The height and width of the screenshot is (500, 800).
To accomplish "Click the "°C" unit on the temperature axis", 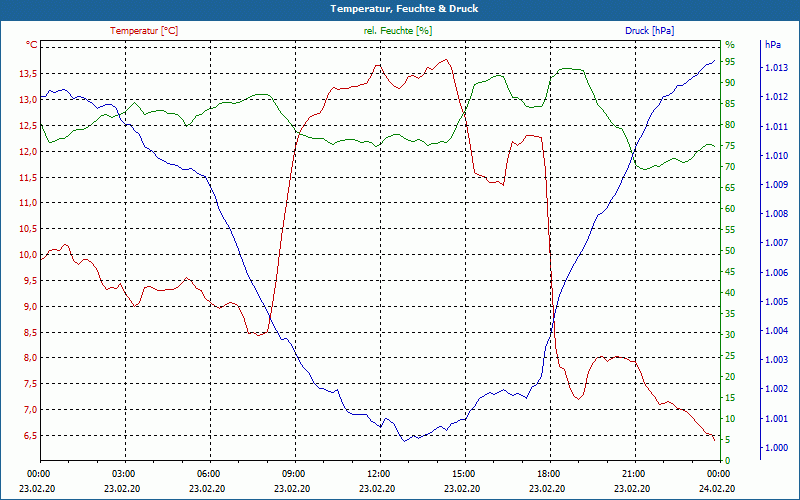I will [x=32, y=45].
